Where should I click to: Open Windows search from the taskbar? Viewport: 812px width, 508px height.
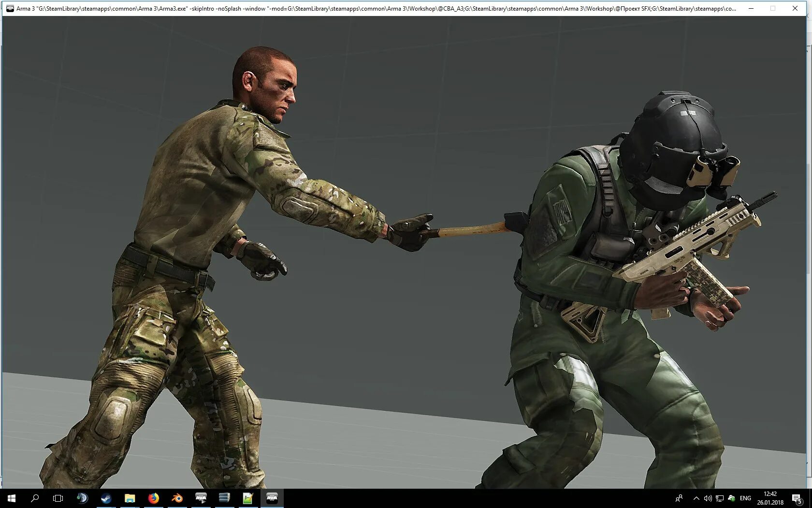[x=35, y=498]
